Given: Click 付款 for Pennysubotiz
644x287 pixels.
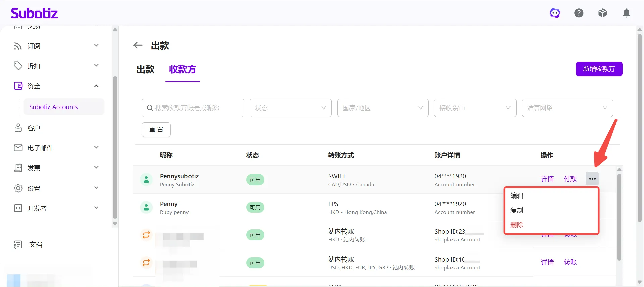Looking at the screenshot, I should point(570,179).
